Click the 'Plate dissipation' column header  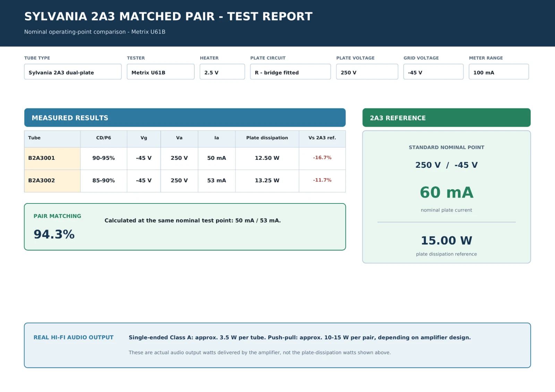(267, 139)
